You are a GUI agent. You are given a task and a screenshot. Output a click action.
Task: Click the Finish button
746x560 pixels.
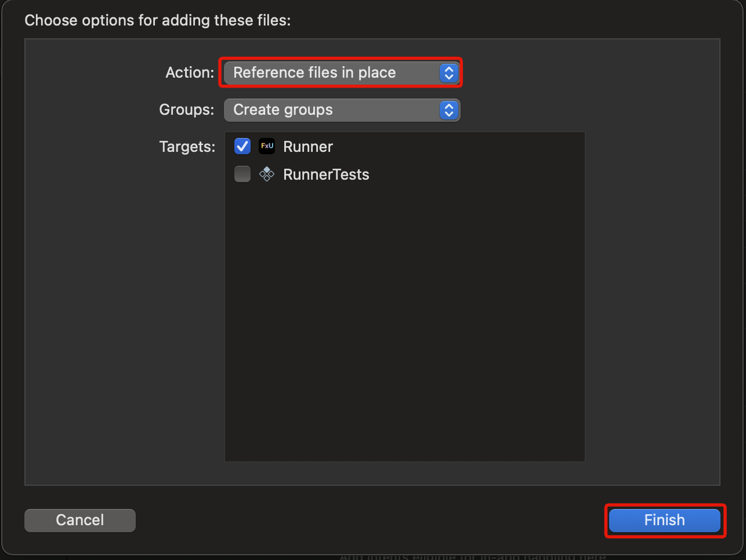[664, 520]
